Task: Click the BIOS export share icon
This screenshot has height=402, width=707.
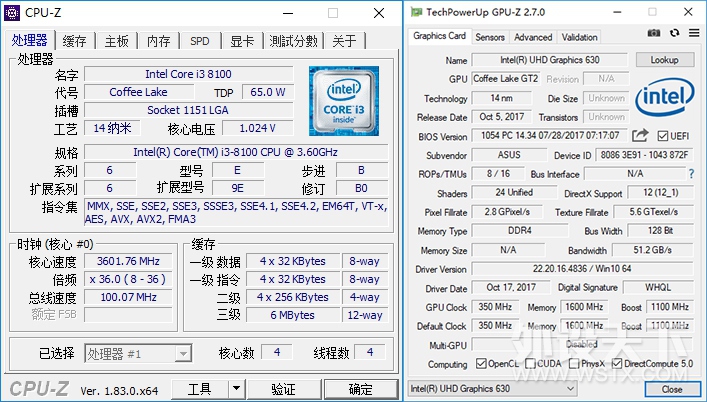Action: tap(640, 135)
